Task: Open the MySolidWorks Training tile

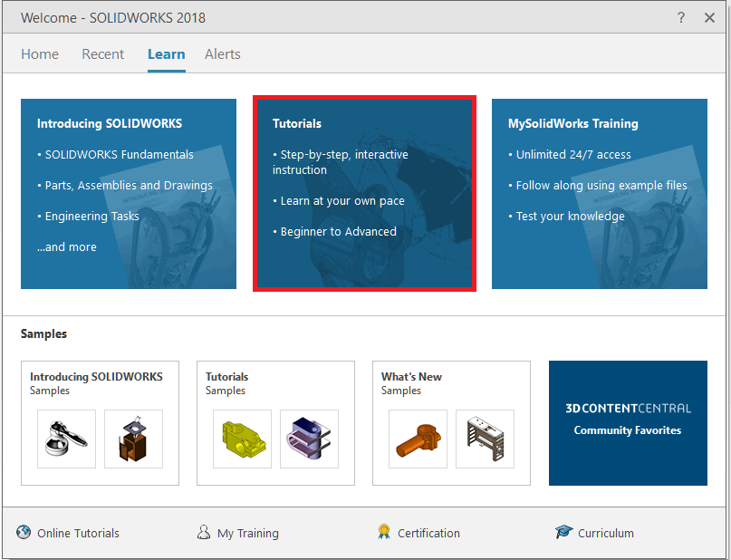Action: click(600, 194)
